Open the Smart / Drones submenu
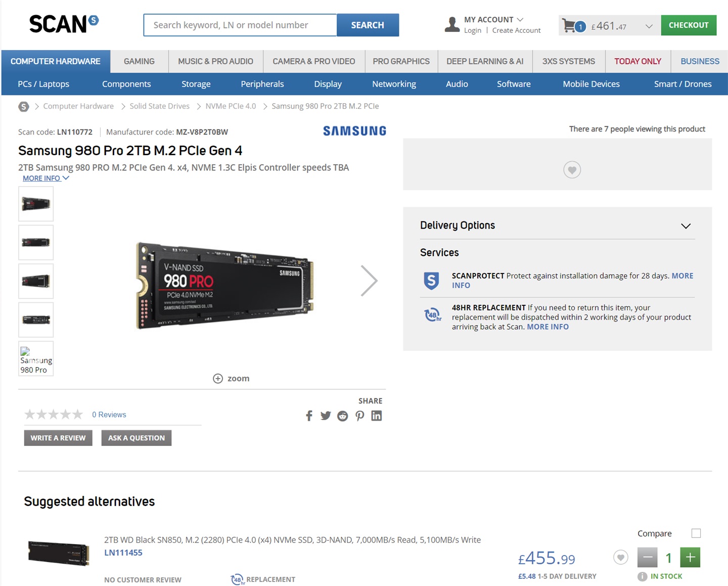Screen dimensions: 728x586 [x=682, y=84]
